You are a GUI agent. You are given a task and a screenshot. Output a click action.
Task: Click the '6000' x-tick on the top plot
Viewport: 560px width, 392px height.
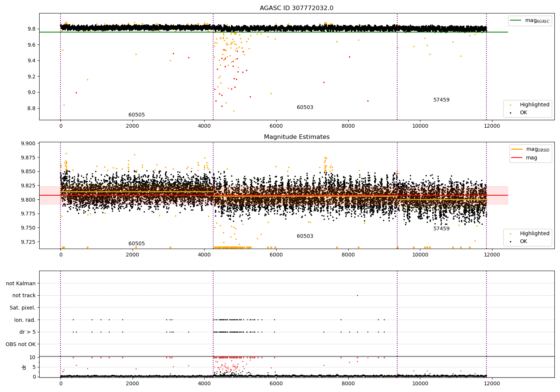pyautogui.click(x=276, y=126)
